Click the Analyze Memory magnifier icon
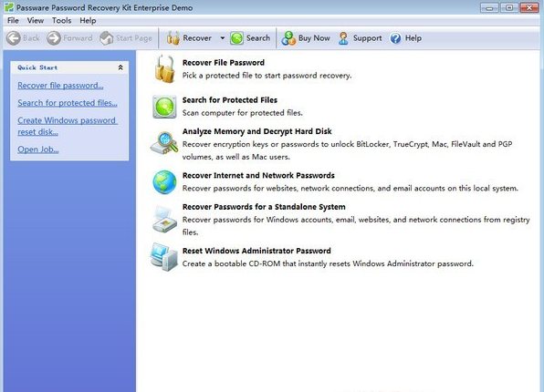This screenshot has width=544, height=392. [164, 143]
